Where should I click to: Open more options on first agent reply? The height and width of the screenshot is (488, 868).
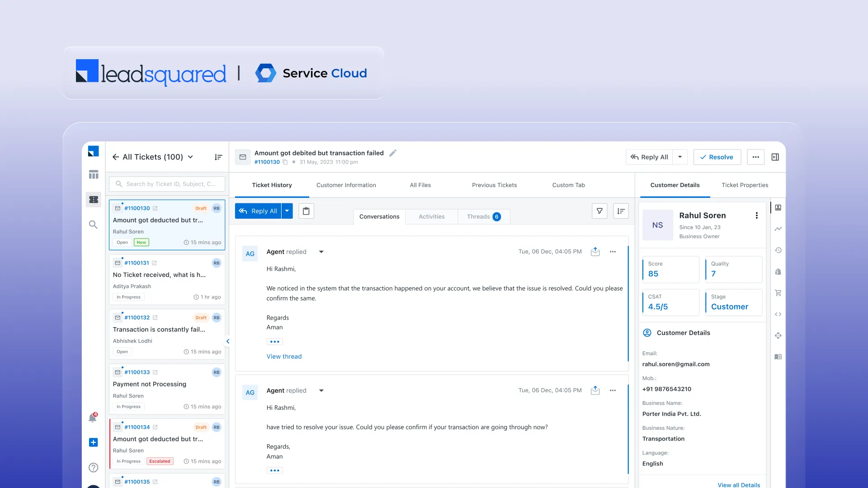pyautogui.click(x=613, y=252)
